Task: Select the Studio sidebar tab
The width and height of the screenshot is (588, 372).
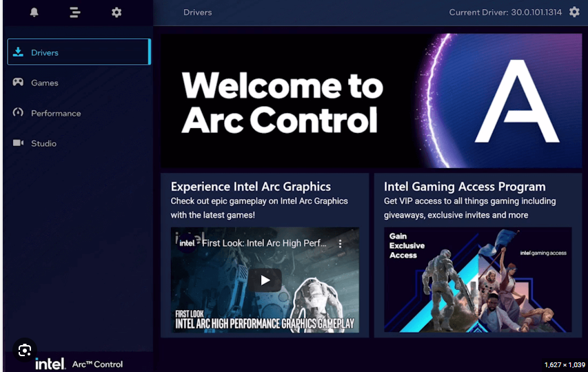Action: pos(79,143)
